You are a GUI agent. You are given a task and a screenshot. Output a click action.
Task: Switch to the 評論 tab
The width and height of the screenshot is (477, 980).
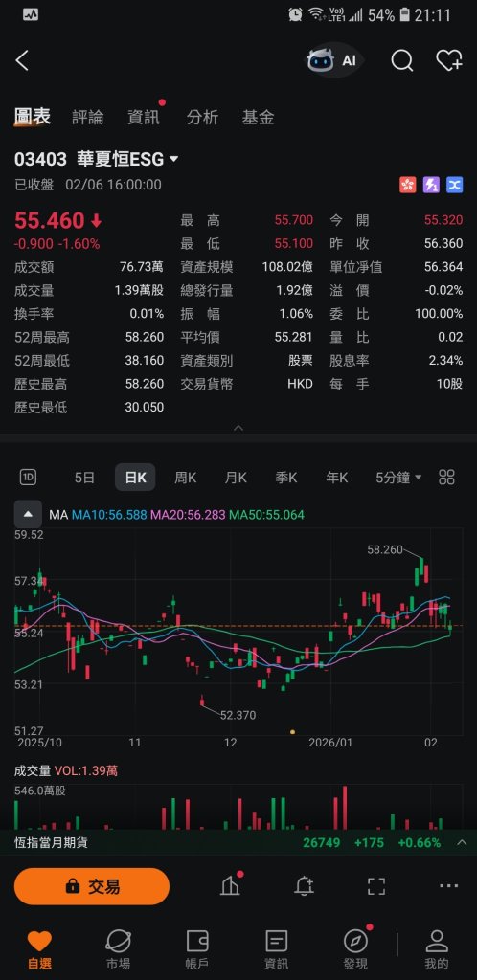(x=88, y=117)
